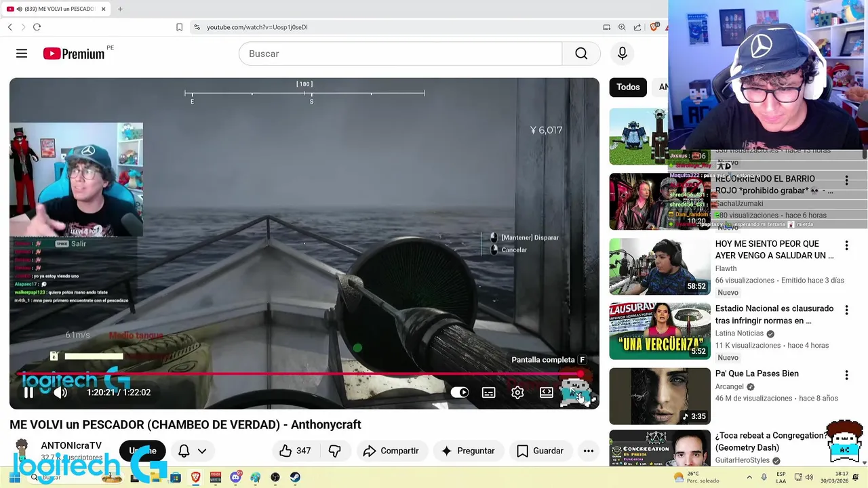Bookmark this page icon
The image size is (868, 488).
pyautogui.click(x=179, y=27)
